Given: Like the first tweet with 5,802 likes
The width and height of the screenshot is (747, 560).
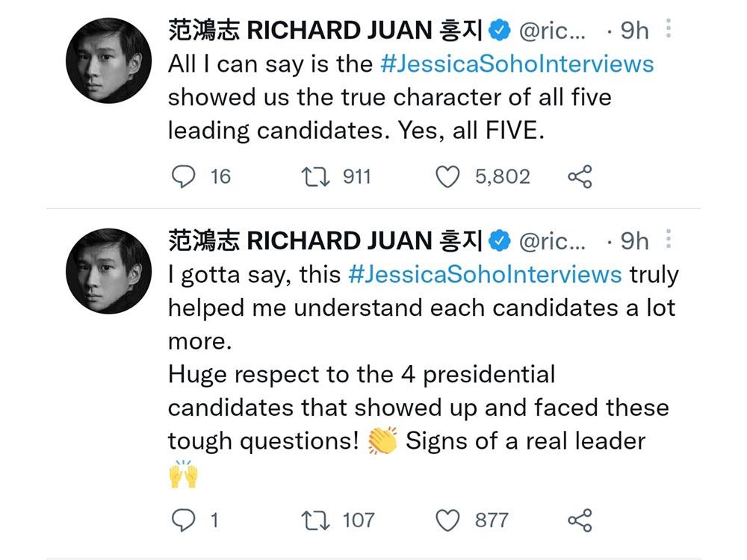Looking at the screenshot, I should (449, 176).
